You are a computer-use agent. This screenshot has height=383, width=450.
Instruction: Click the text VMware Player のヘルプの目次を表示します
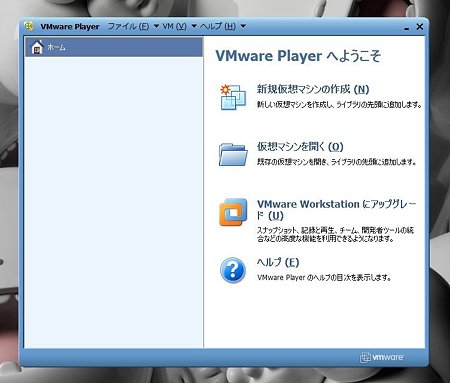(x=324, y=277)
